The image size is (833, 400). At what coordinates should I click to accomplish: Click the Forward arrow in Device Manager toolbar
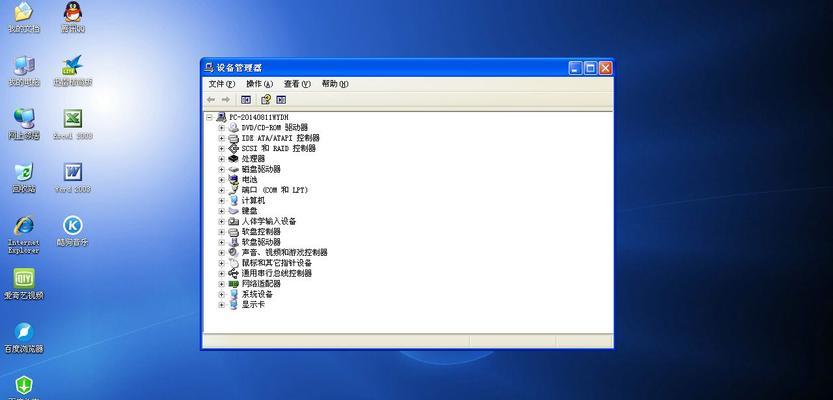pyautogui.click(x=226, y=99)
